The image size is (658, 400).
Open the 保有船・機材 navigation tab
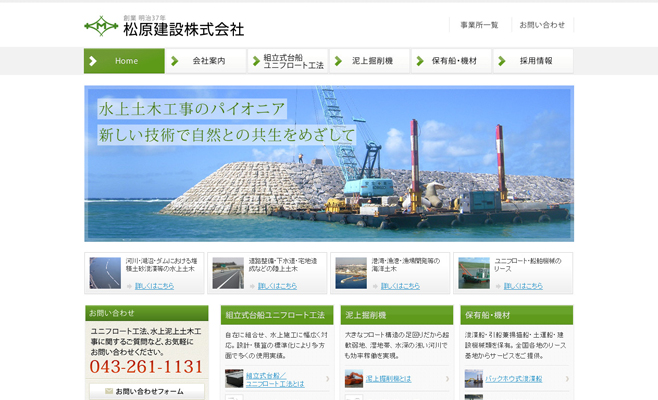[x=452, y=61]
